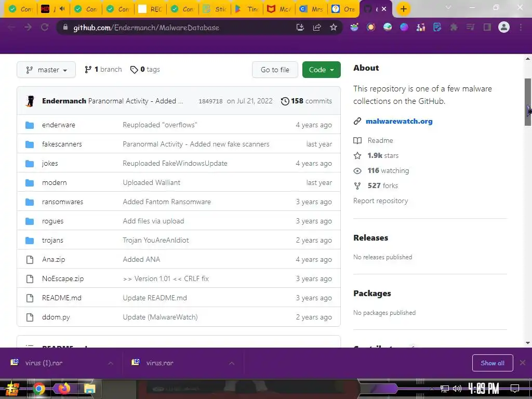The height and width of the screenshot is (399, 532).
Task: Click the ddom.py file icon
Action: pos(30,317)
